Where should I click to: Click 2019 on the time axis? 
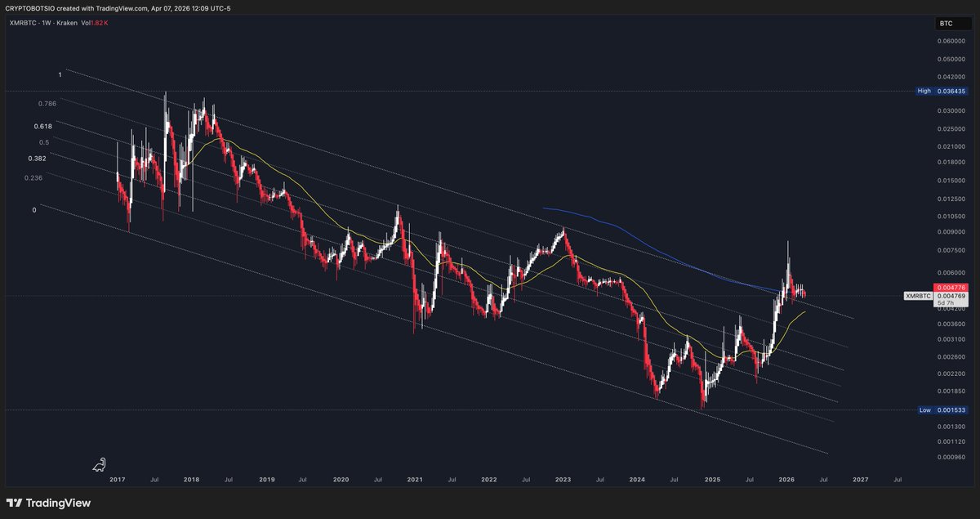coord(266,481)
